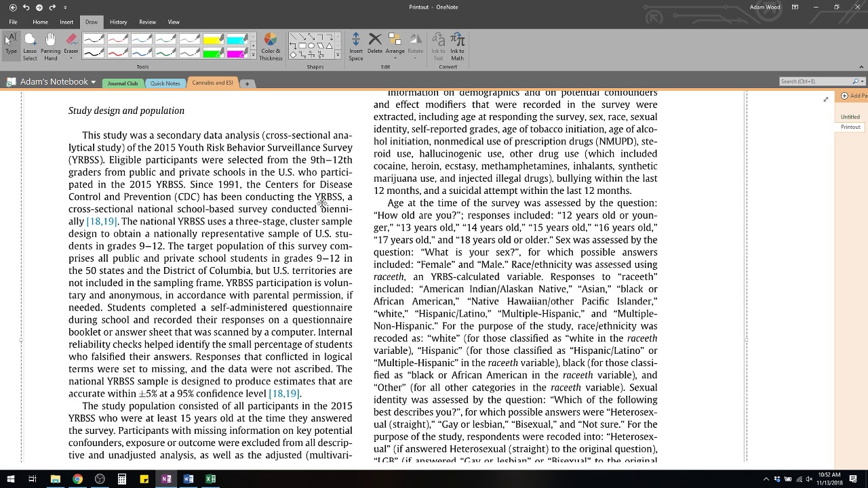868x488 pixels.
Task: Click the Delete ink button
Action: [375, 45]
